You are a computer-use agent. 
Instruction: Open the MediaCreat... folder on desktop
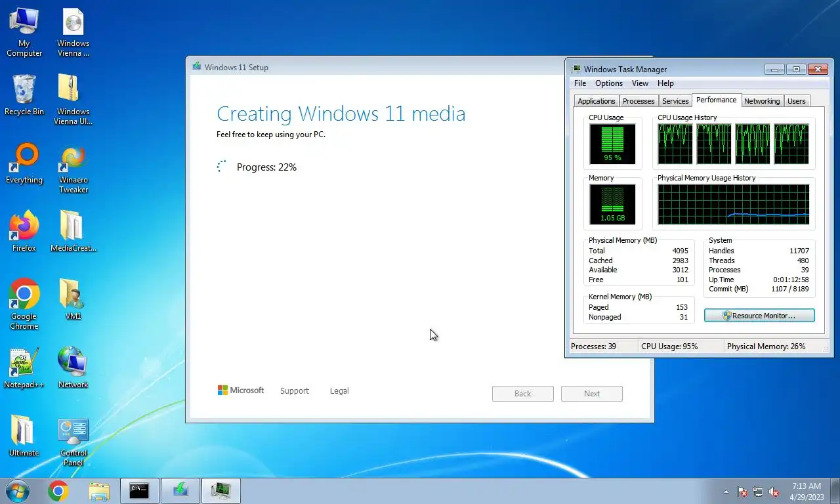[73, 232]
